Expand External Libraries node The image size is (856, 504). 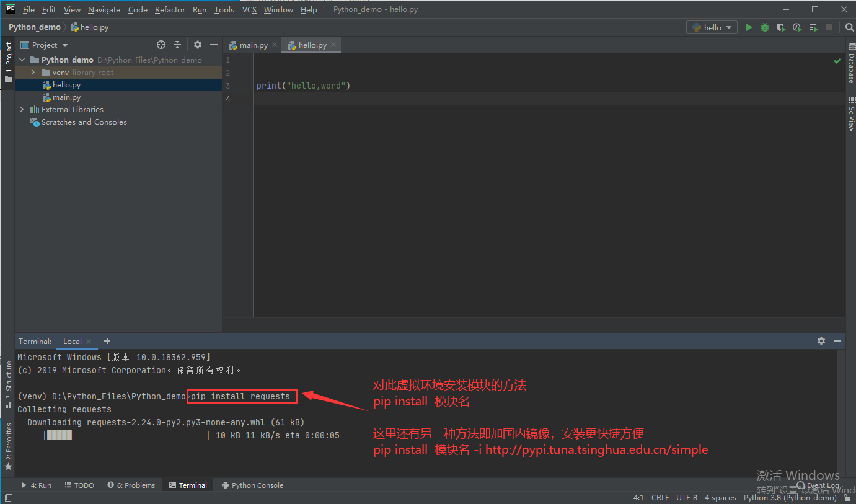click(22, 110)
